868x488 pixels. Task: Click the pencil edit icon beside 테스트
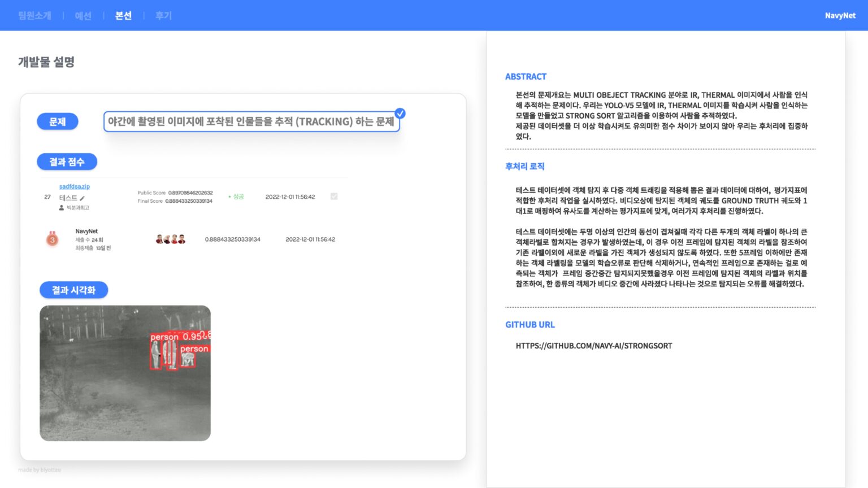tap(83, 198)
